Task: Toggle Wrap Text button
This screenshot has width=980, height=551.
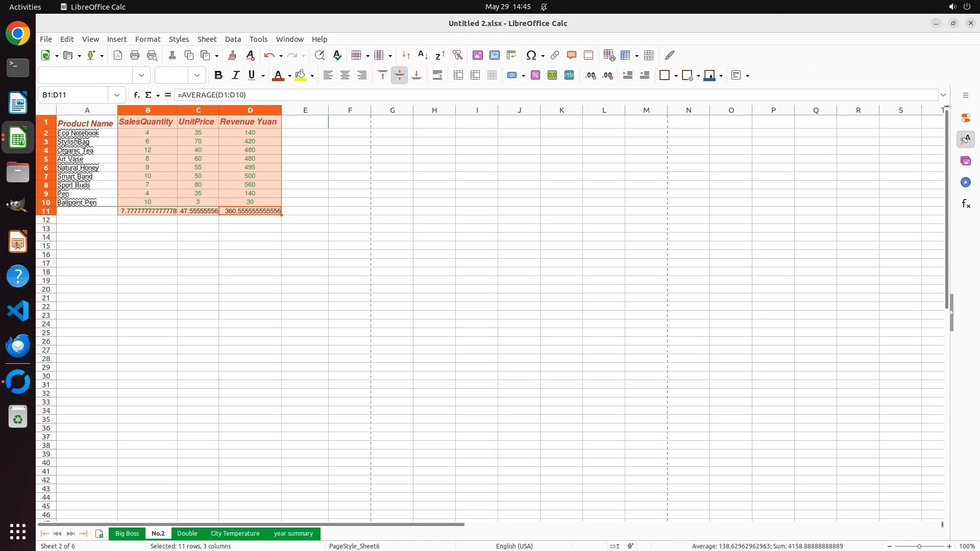Action: [x=437, y=76]
